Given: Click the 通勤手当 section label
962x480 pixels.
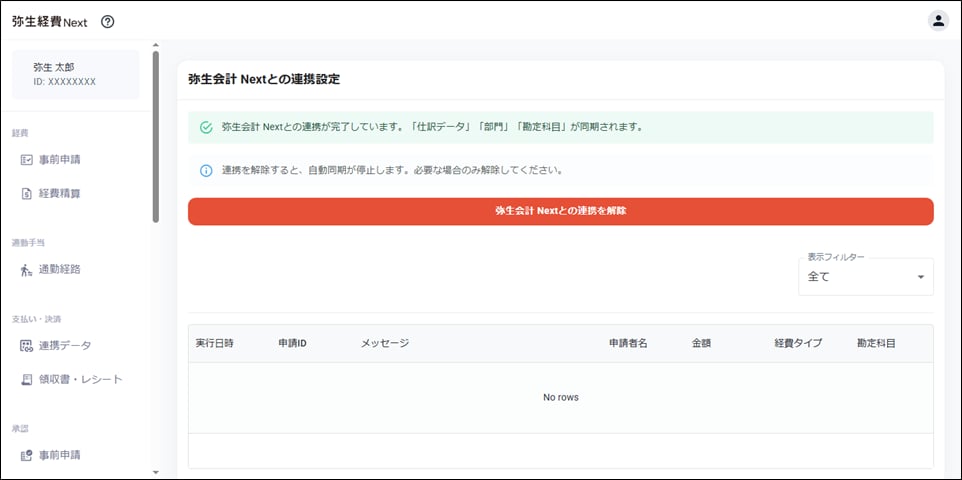Looking at the screenshot, I should pos(28,242).
